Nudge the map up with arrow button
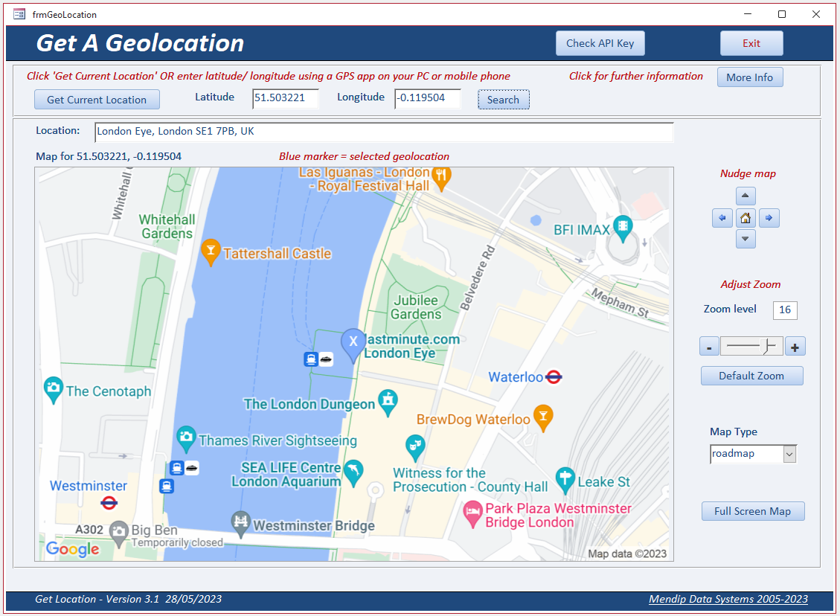Viewport: 840px width, 616px height. click(x=746, y=196)
